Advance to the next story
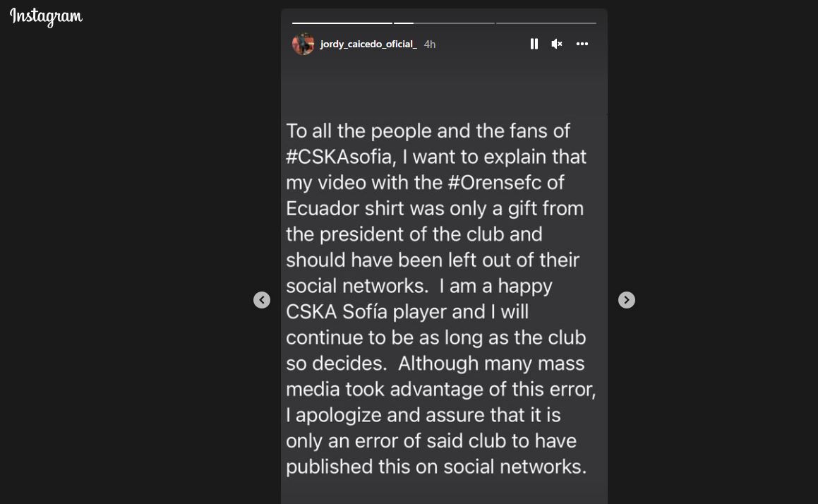 click(626, 300)
